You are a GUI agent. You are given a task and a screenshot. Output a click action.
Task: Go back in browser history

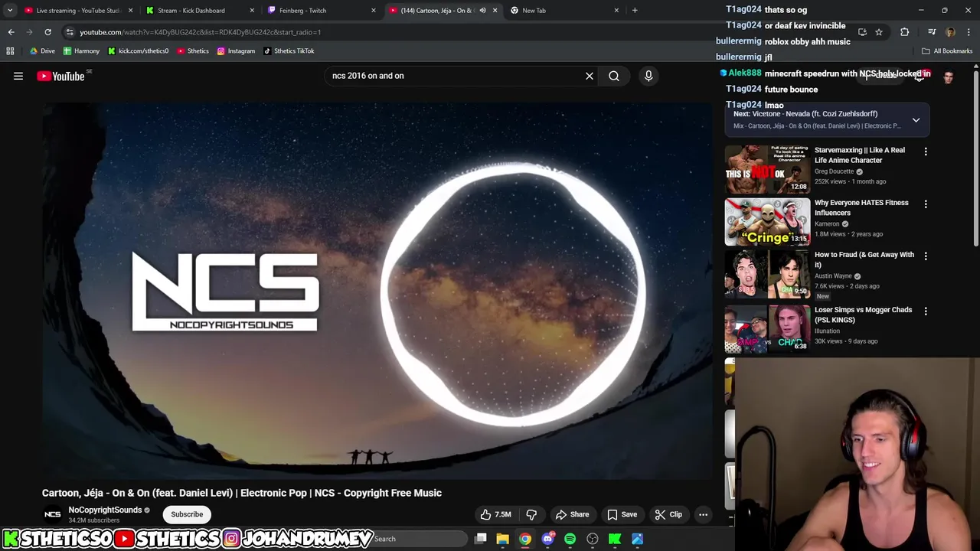coord(11,32)
